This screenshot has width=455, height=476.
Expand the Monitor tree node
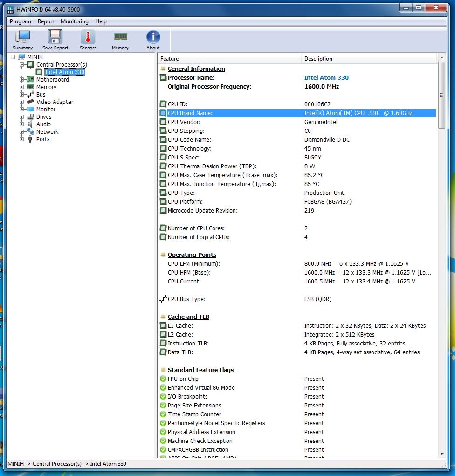coord(21,109)
